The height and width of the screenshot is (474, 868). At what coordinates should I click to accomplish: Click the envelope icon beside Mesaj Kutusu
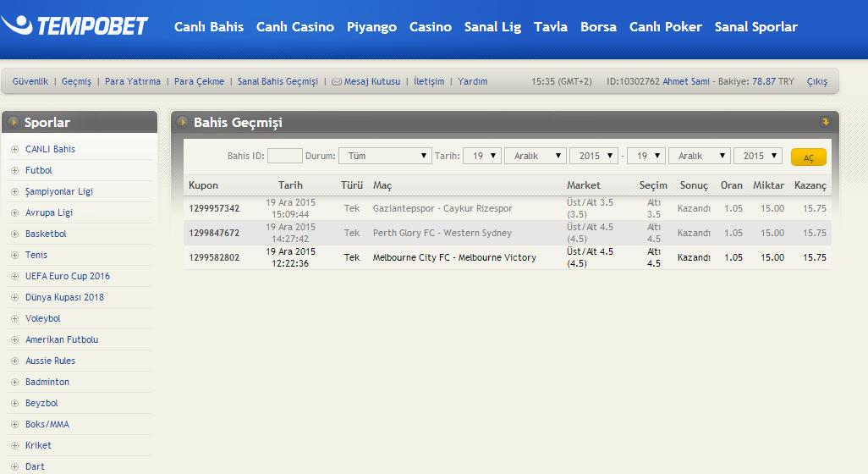click(336, 82)
